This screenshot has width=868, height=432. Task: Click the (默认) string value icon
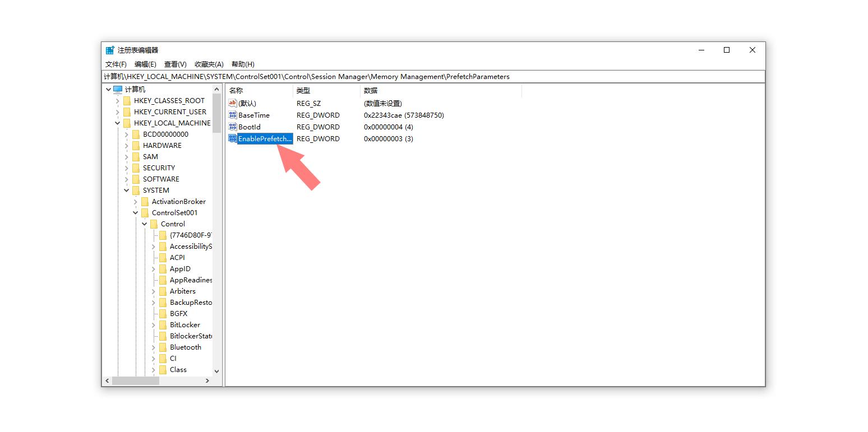pos(233,103)
